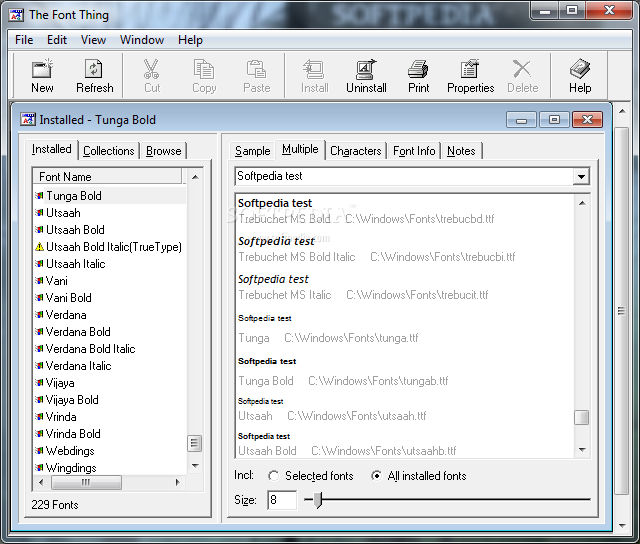Click the font icon beside Vani
Screen dimensions: 640x544
(39, 281)
